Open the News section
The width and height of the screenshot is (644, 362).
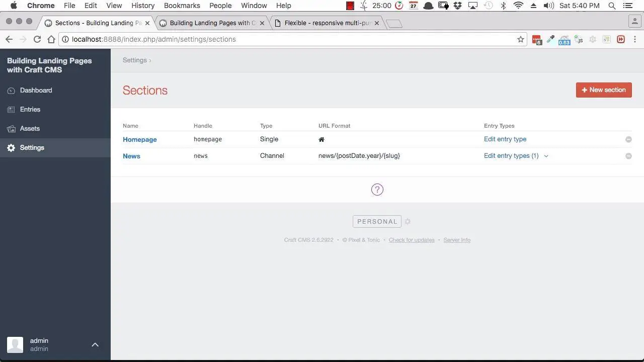coord(131,156)
